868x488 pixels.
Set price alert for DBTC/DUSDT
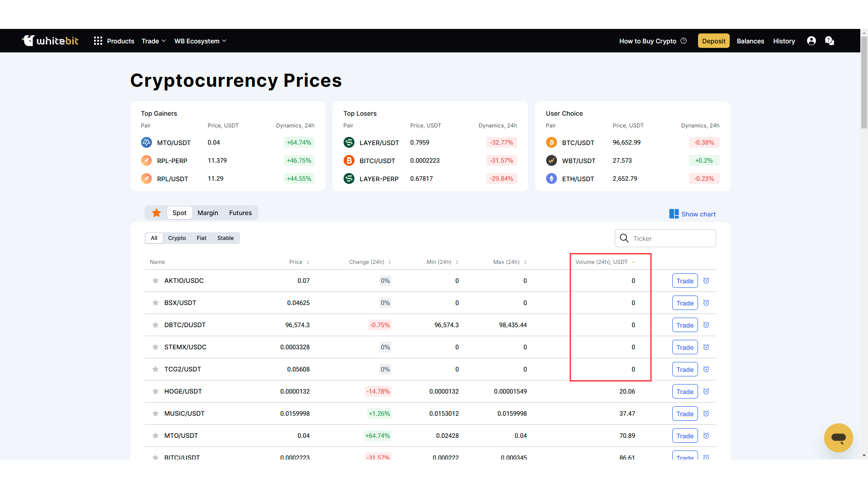coord(706,325)
